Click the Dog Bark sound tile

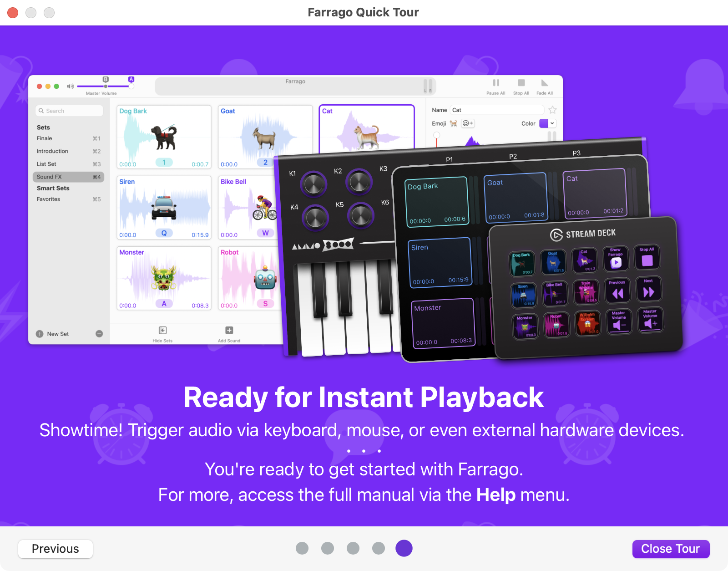pyautogui.click(x=164, y=137)
